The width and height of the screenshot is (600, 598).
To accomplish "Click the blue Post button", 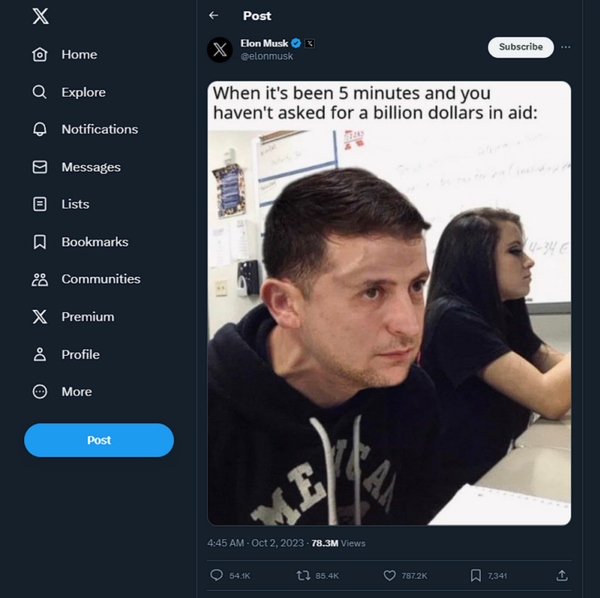I will 99,440.
